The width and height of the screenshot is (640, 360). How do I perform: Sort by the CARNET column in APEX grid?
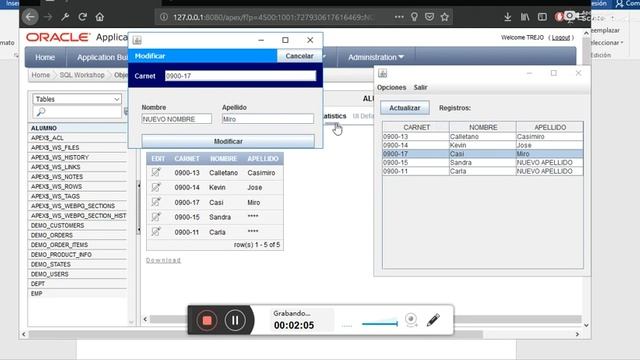coord(187,158)
